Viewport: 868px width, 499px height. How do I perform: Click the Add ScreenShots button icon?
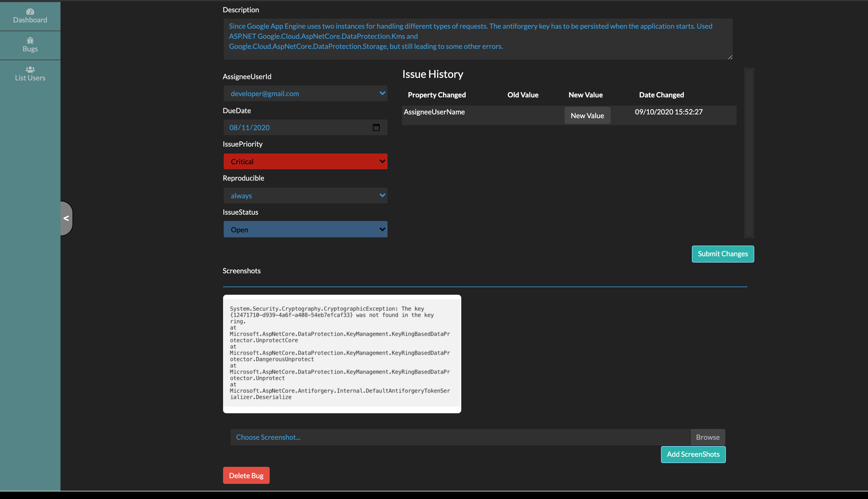(693, 454)
